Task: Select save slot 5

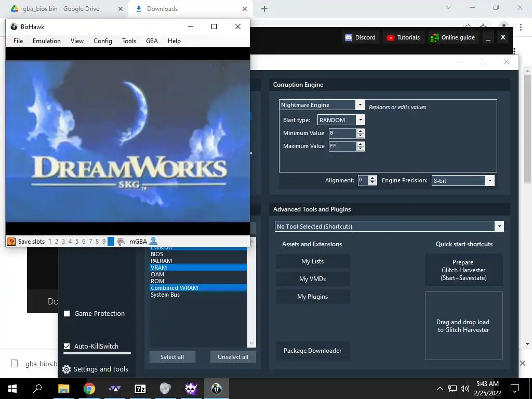Action: click(77, 242)
